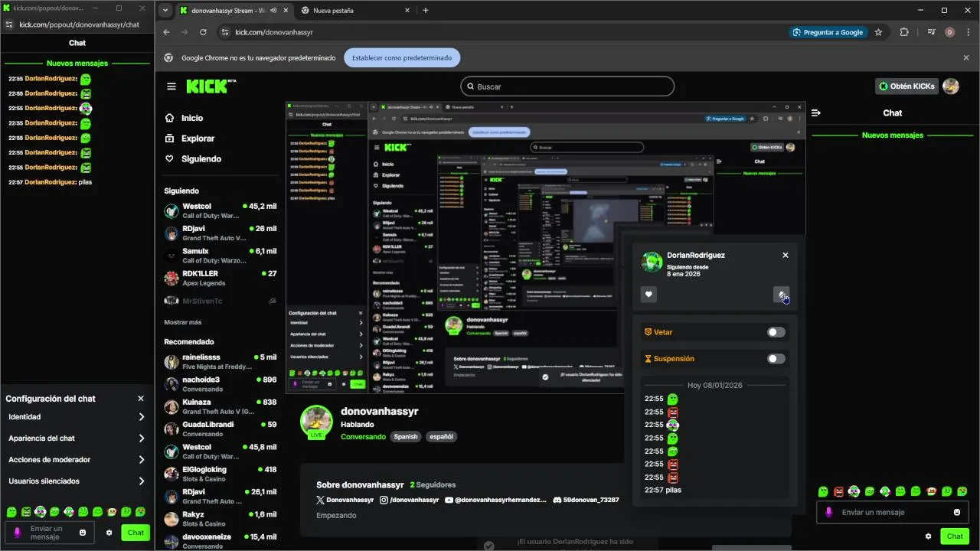Click the purple microphone icon in popout chat
Viewport: 980px width, 551px height.
click(x=18, y=533)
